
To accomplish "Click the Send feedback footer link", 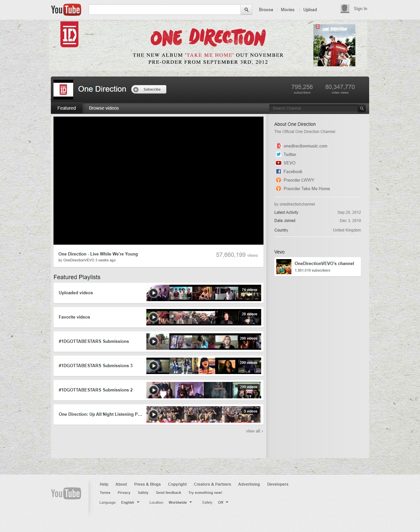I will 169,493.
